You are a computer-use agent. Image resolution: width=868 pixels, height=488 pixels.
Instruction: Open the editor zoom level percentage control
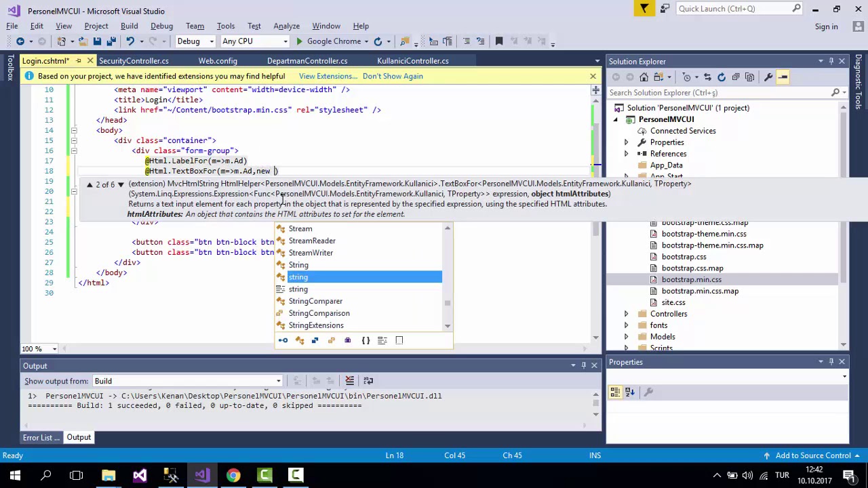(40, 349)
